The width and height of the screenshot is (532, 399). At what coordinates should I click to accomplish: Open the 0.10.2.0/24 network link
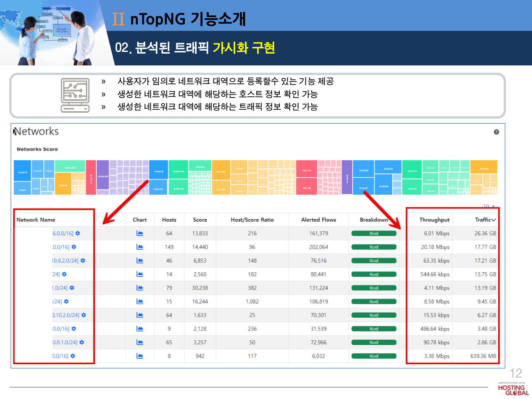[x=66, y=315]
